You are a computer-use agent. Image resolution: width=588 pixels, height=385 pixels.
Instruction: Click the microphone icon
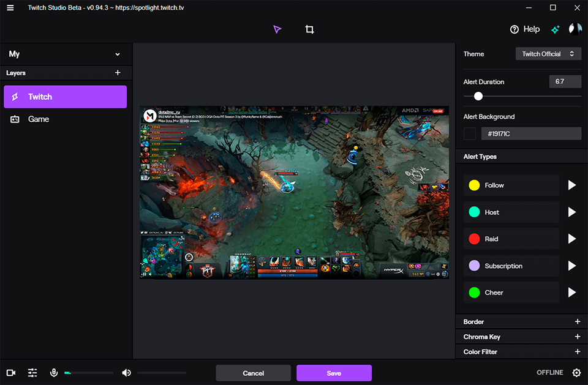click(54, 372)
